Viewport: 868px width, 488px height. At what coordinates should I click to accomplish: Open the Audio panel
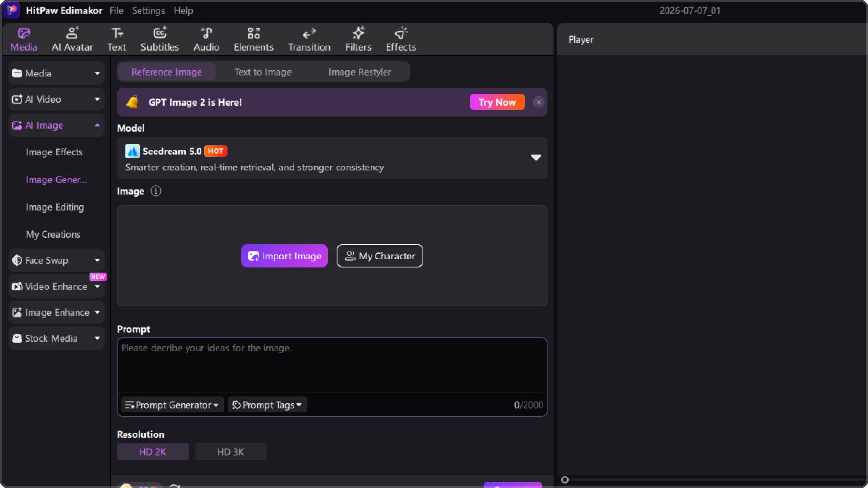(206, 40)
